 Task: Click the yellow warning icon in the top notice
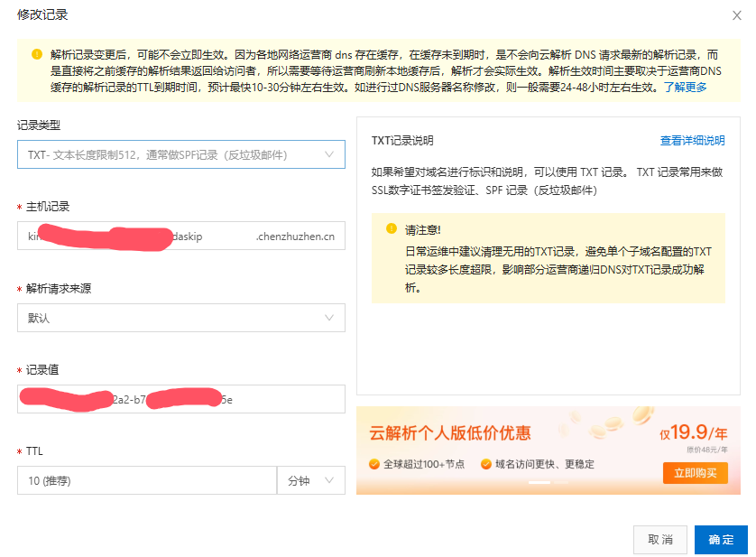click(37, 54)
